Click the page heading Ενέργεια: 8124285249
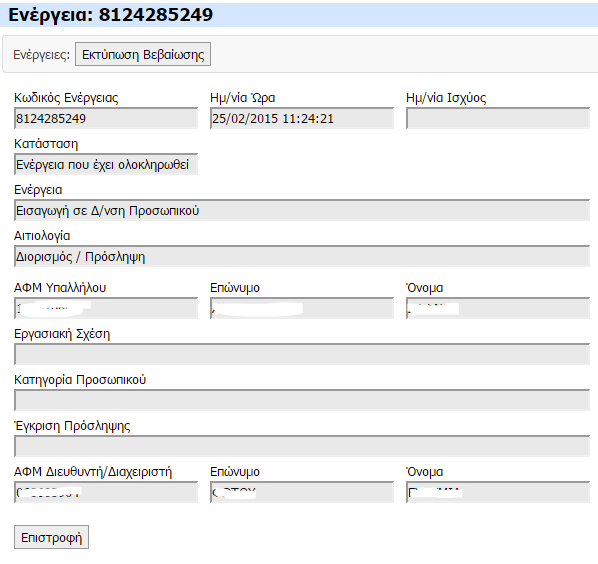Image resolution: width=598 pixels, height=564 pixels. click(111, 15)
